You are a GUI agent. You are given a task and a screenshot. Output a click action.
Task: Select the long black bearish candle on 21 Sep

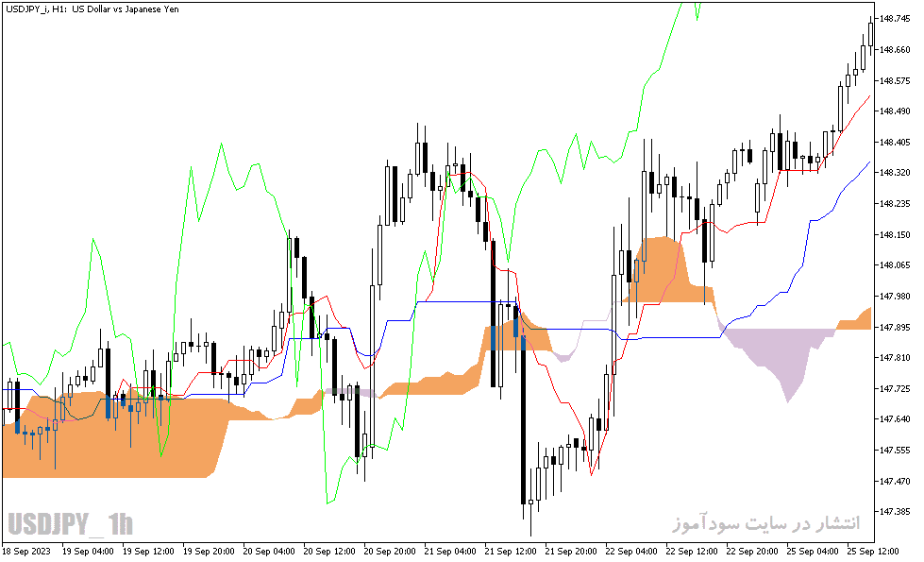pyautogui.click(x=523, y=421)
